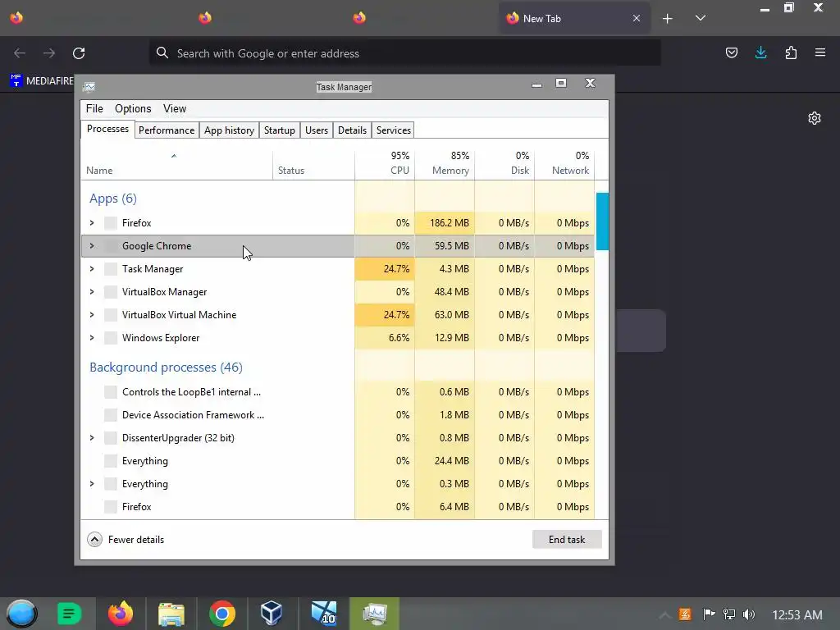Expand VirtualBox Virtual Machine process row

(x=92, y=315)
